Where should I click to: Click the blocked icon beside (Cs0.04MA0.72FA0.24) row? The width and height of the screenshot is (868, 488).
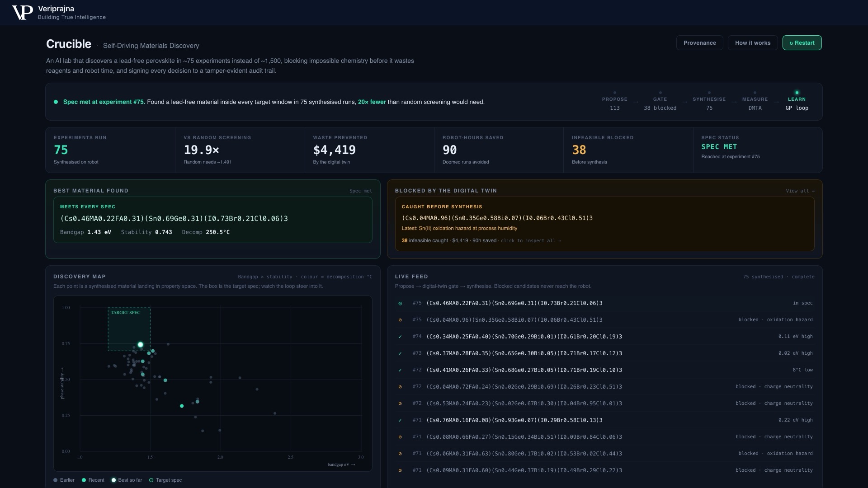tap(400, 387)
